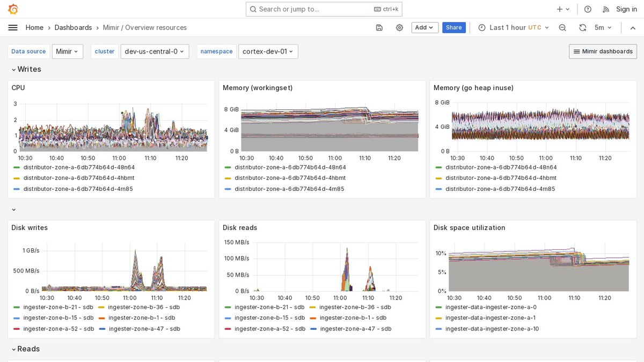This screenshot has width=644, height=362.
Task: Open Mimir dashboards links button
Action: tap(603, 51)
